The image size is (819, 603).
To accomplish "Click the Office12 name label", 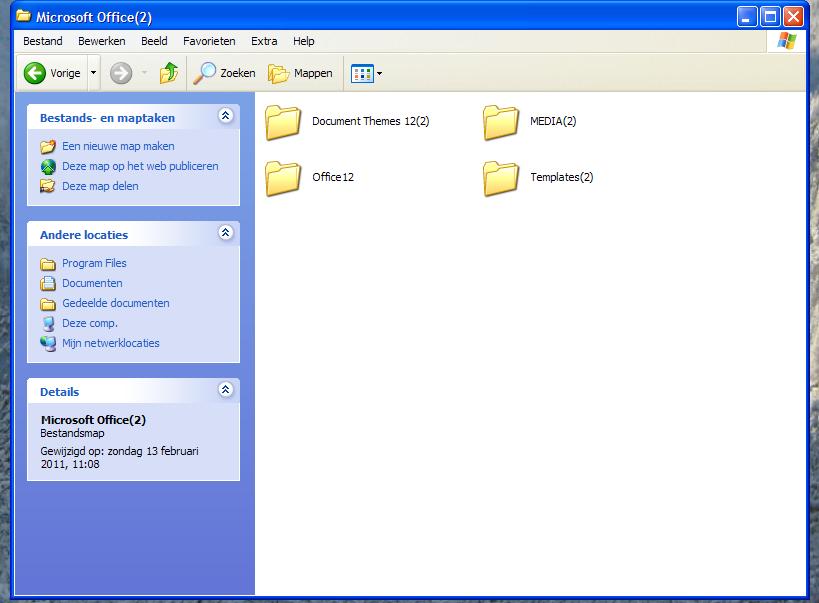I will click(333, 177).
